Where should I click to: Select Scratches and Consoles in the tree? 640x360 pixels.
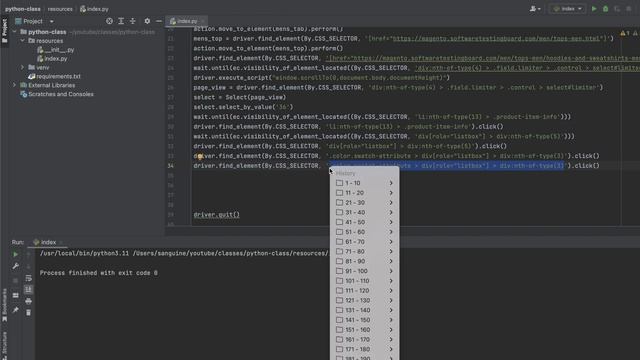click(x=57, y=94)
